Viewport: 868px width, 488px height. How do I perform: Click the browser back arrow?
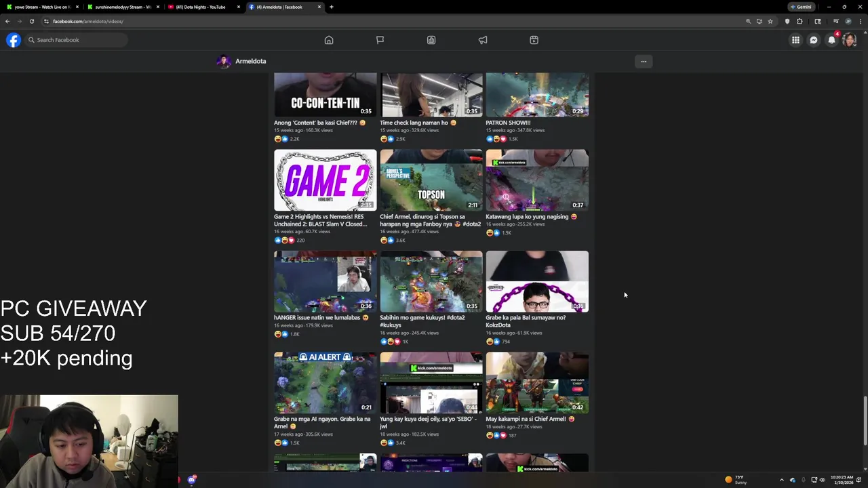(7, 21)
